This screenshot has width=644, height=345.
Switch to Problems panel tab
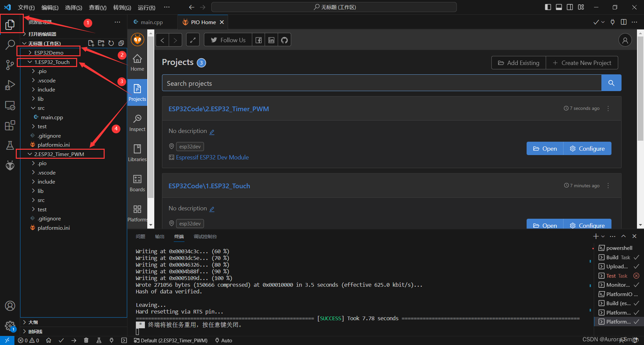(141, 236)
